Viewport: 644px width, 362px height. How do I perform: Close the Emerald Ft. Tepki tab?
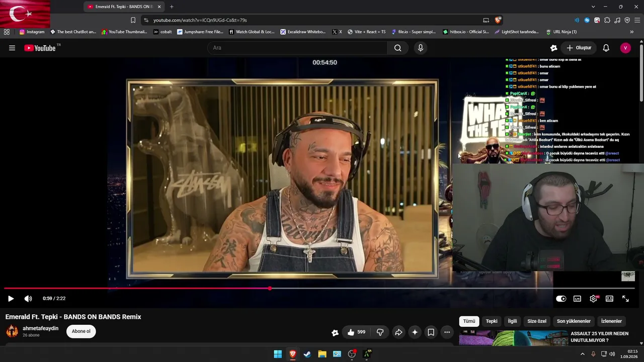tap(159, 7)
